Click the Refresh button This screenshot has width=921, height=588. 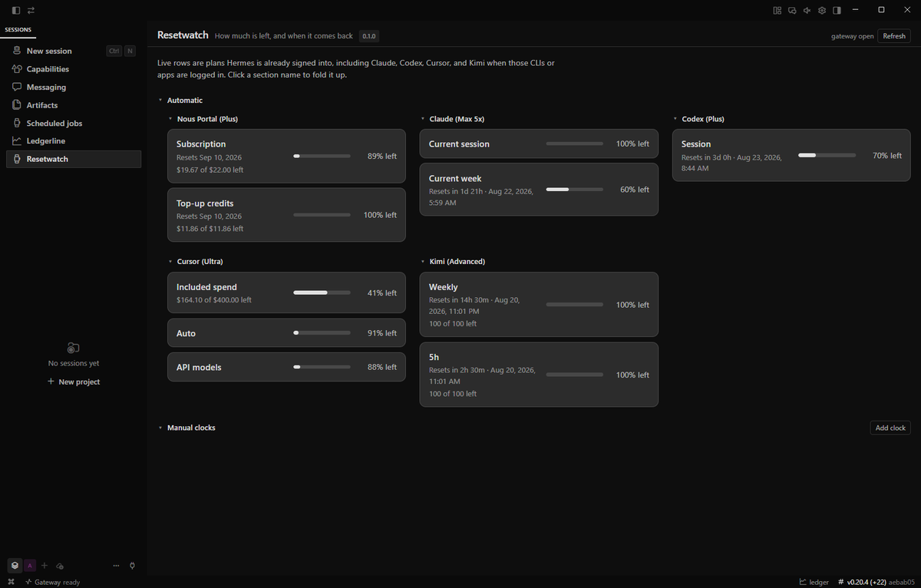894,36
